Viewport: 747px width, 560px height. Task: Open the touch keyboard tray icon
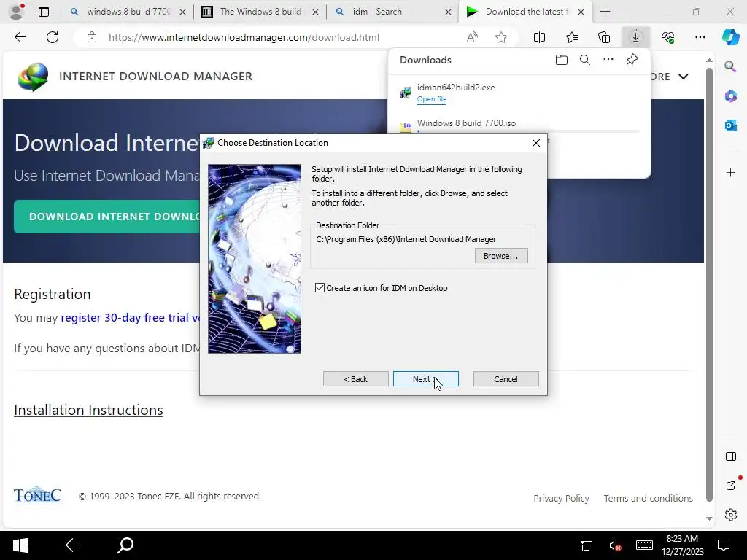tap(644, 545)
